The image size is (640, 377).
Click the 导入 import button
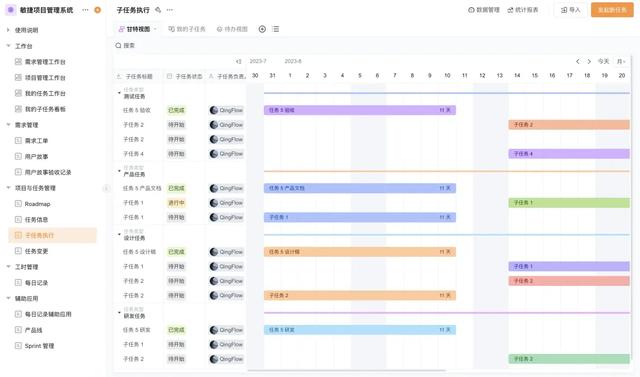pos(570,10)
